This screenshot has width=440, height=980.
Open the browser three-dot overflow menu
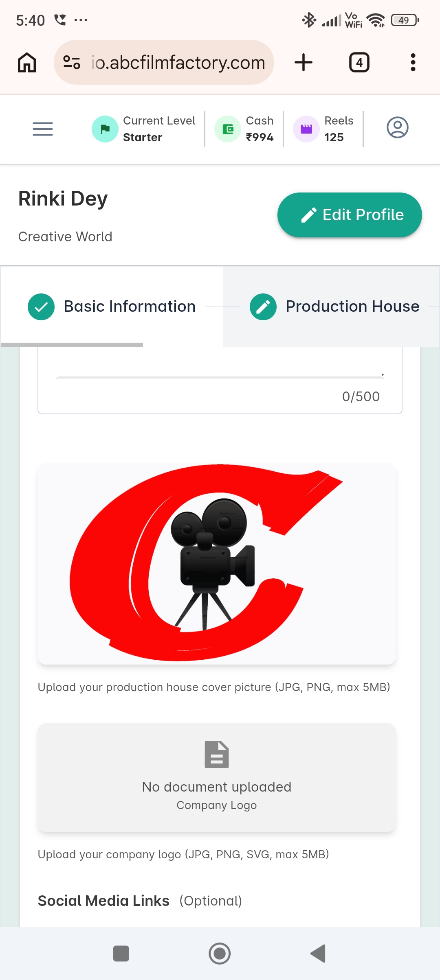pos(413,62)
